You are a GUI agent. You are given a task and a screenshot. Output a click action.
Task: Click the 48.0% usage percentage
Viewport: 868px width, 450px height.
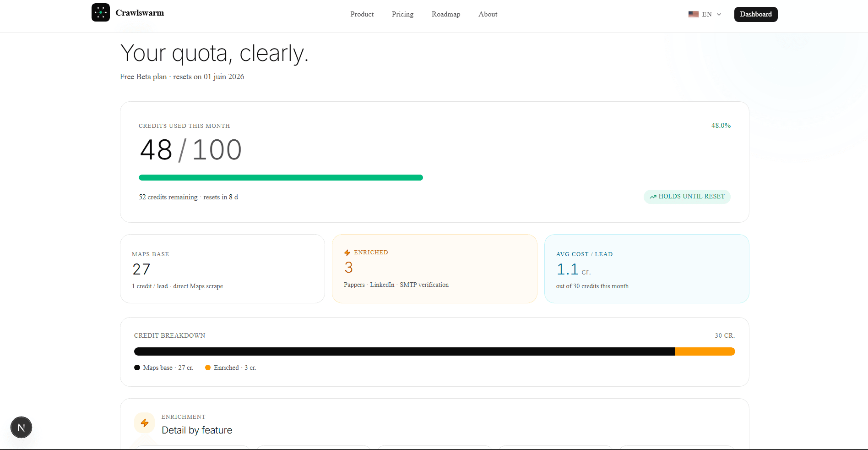[721, 126]
